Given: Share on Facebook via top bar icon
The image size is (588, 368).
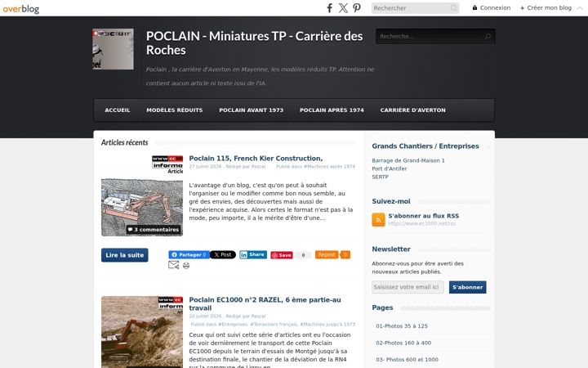Looking at the screenshot, I should pyautogui.click(x=330, y=8).
